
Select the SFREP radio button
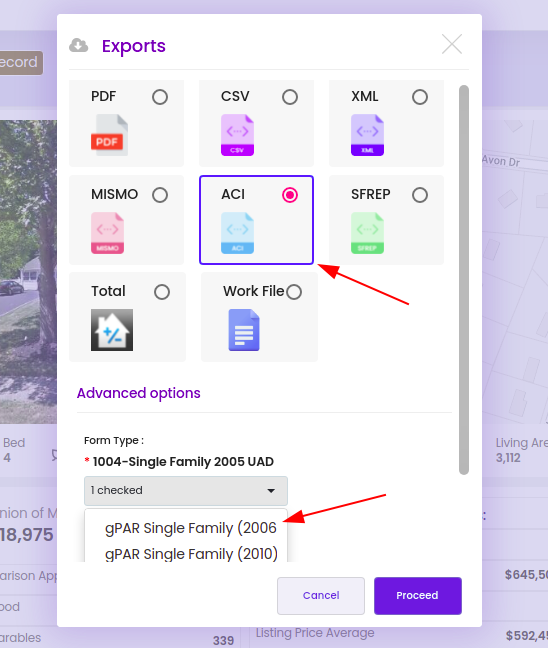coord(420,195)
